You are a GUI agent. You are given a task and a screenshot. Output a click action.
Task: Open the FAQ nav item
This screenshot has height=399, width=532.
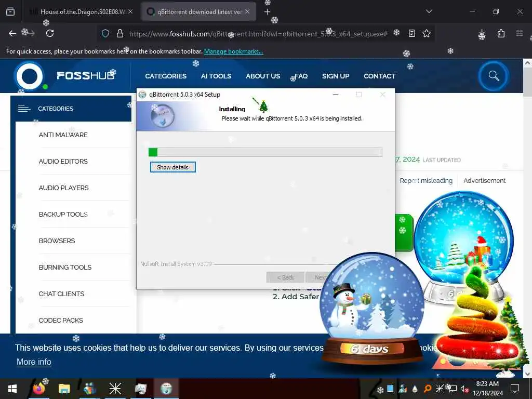(x=301, y=76)
